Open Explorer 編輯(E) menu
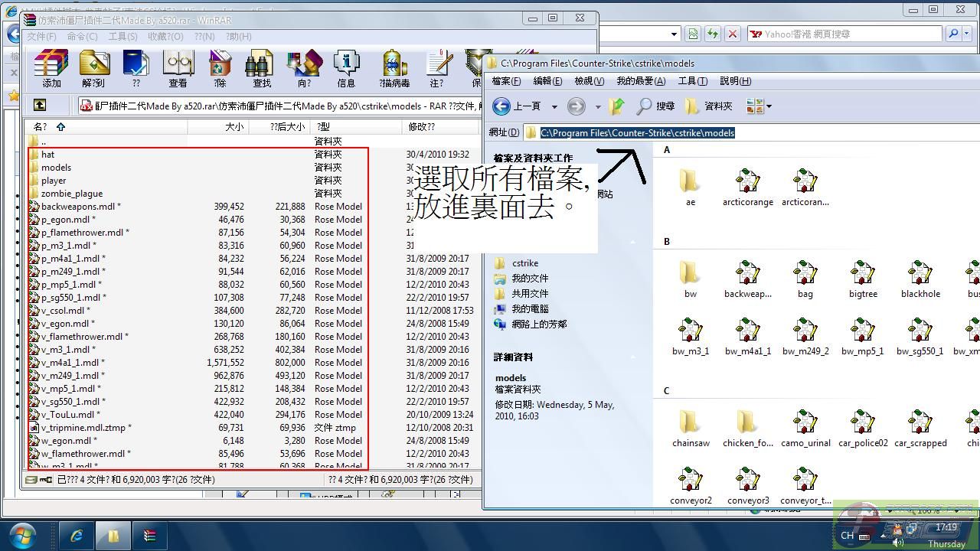 [547, 81]
